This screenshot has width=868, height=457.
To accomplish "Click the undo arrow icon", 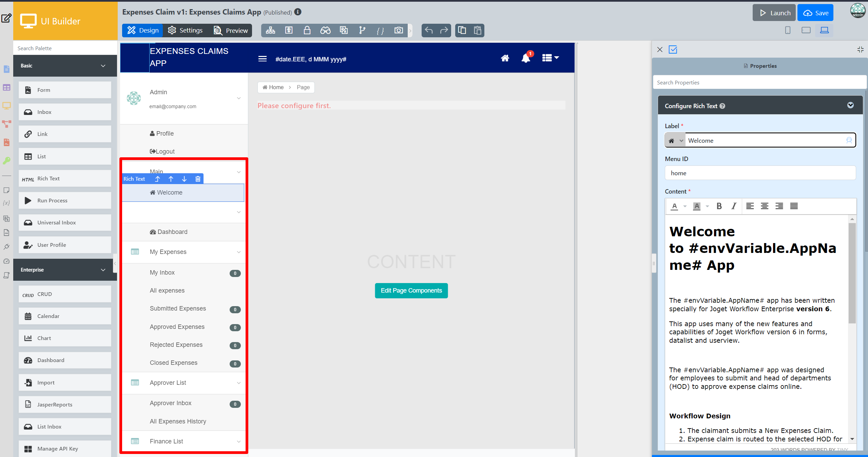I will (429, 31).
